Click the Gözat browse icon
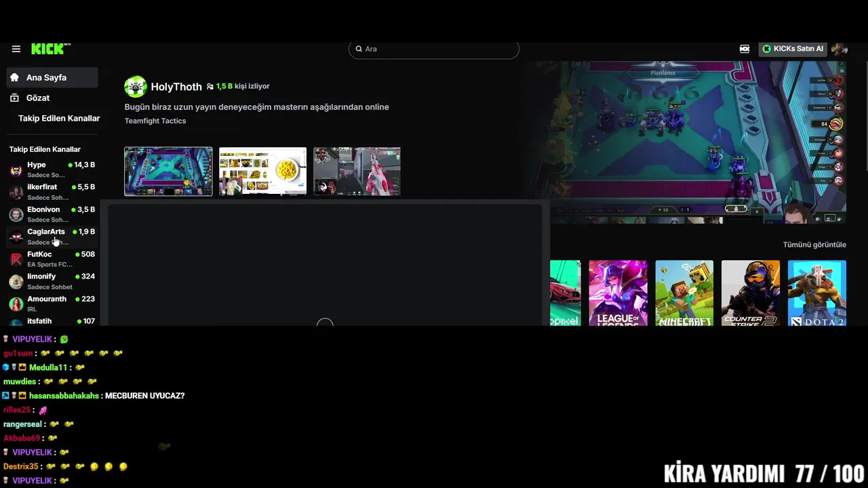 click(x=14, y=98)
